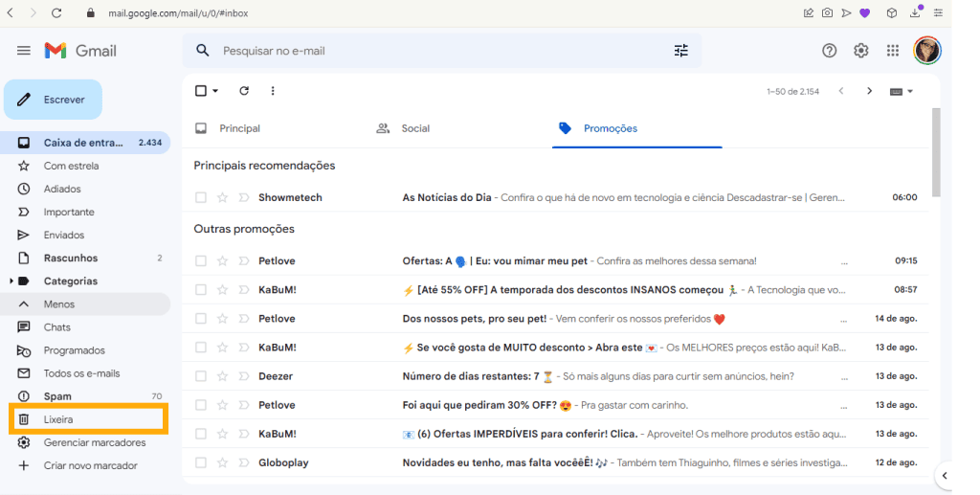Open the Settings gear icon
The height and width of the screenshot is (495, 980).
(861, 51)
